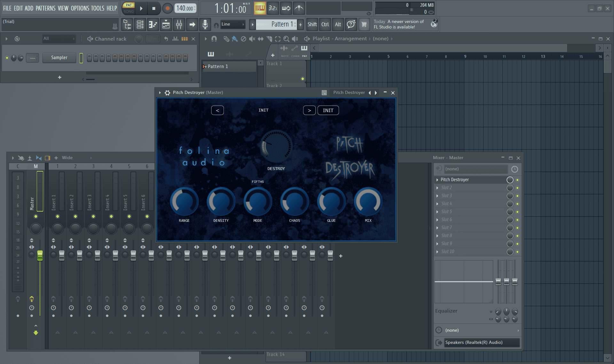This screenshot has width=614, height=364.
Task: Click Channel rack graph editor icon
Action: (x=175, y=39)
